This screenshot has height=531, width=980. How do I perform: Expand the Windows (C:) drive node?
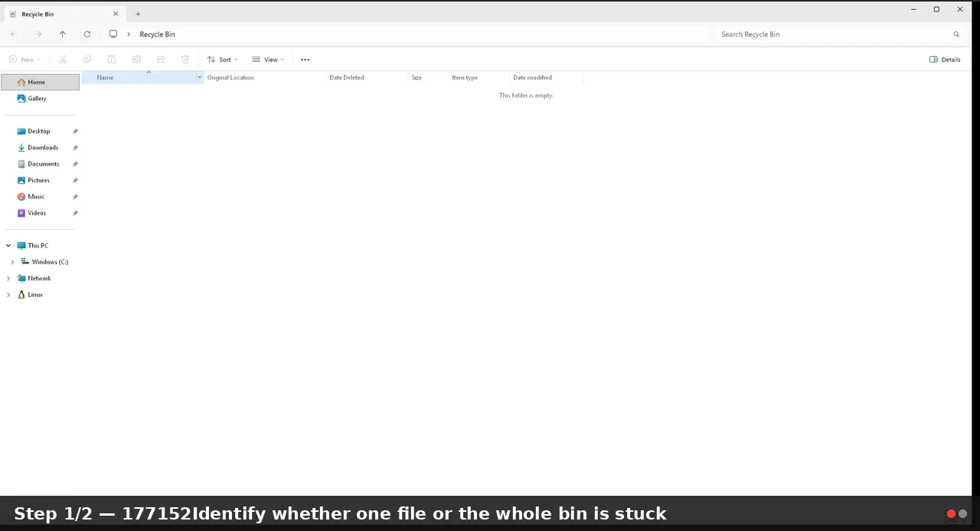(12, 262)
